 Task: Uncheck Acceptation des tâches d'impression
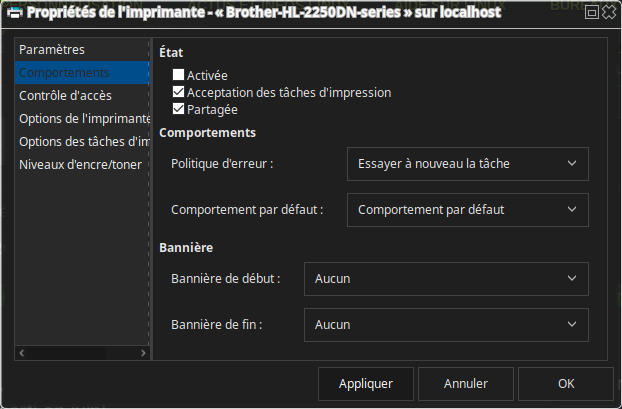[178, 92]
